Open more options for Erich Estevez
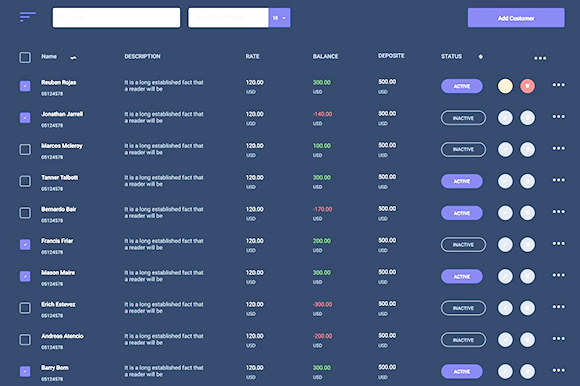This screenshot has width=580, height=386. point(559,307)
